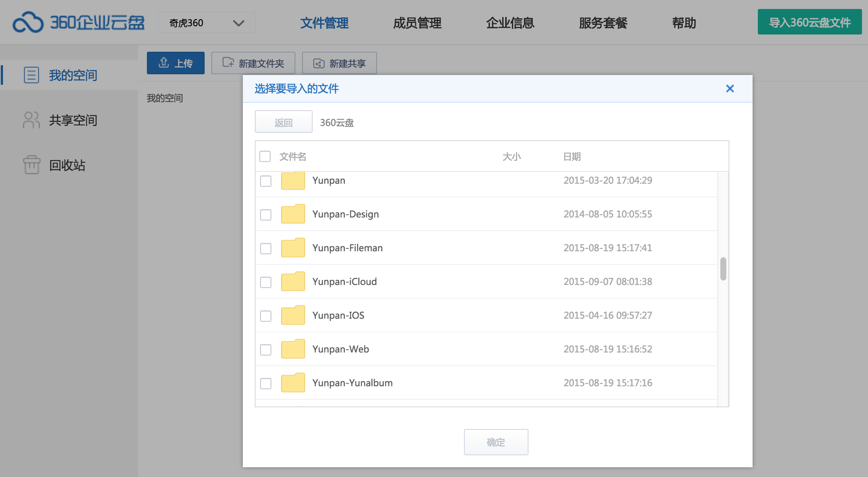Click the dialog scrollbar thumb
Screen dimensions: 868x477
click(x=723, y=269)
